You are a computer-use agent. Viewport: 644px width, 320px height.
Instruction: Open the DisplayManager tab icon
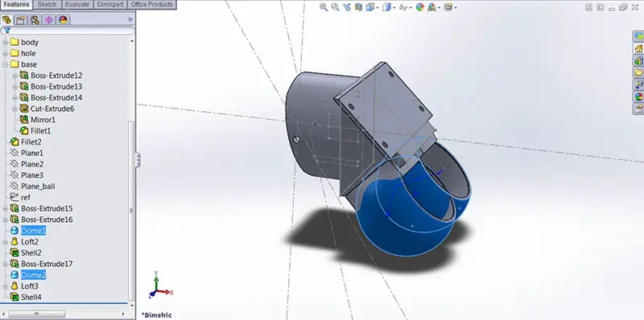pyautogui.click(x=63, y=19)
